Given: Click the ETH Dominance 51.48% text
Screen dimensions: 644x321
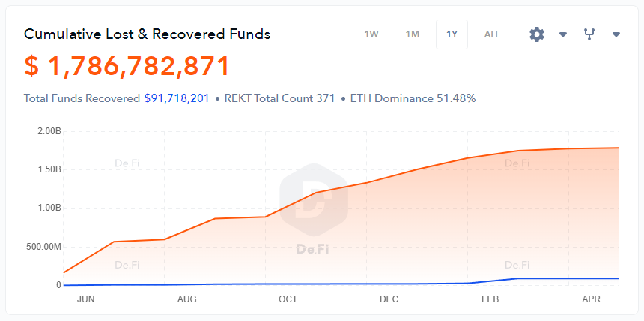Looking at the screenshot, I should [x=413, y=98].
